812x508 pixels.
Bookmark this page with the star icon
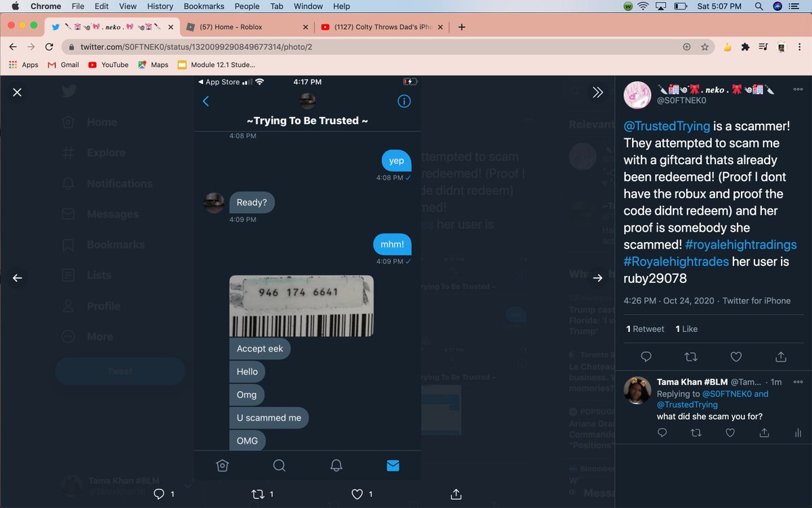pos(704,47)
